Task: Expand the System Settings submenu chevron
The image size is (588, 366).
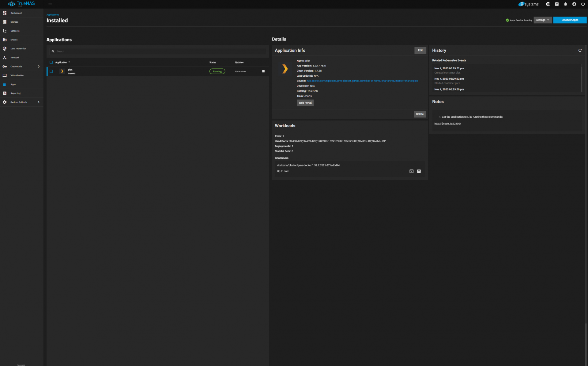Action: (39, 102)
